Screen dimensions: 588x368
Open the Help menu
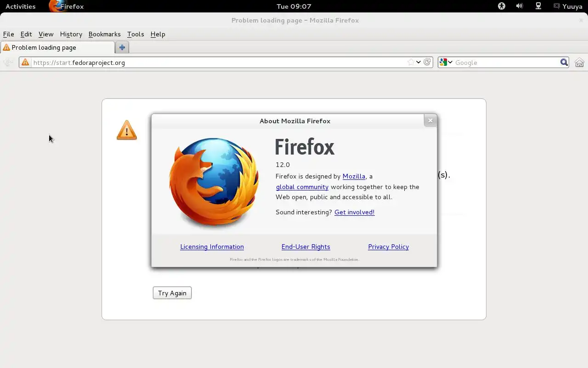pyautogui.click(x=158, y=34)
